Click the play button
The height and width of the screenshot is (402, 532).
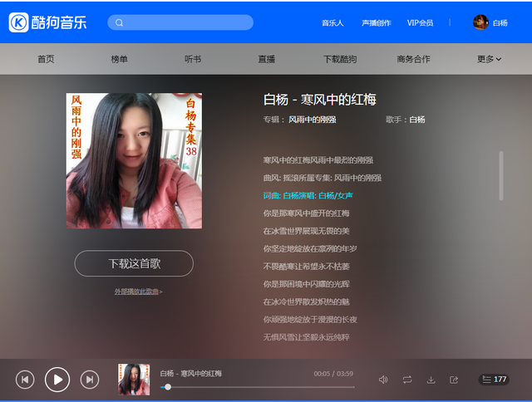click(x=57, y=380)
